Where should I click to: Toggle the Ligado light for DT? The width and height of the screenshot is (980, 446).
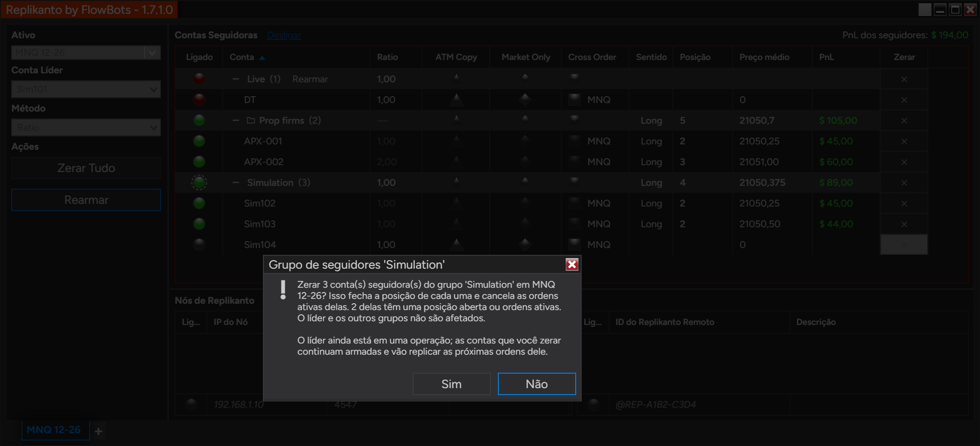tap(199, 100)
